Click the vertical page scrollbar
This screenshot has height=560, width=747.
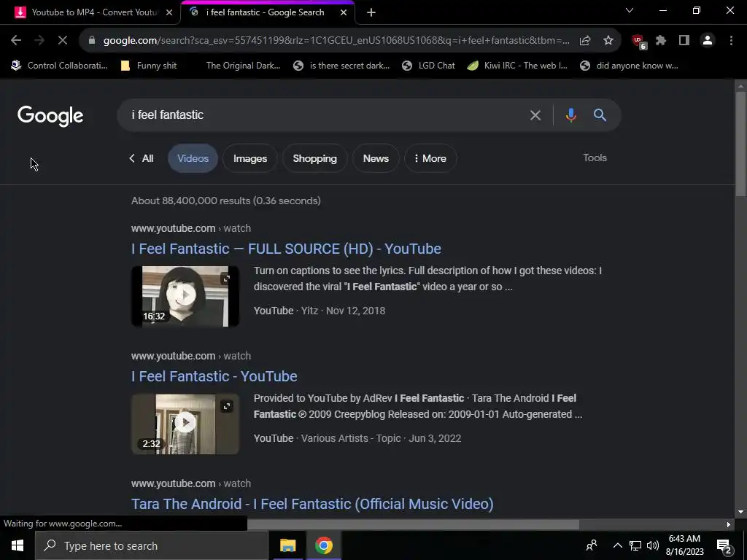tap(740, 144)
